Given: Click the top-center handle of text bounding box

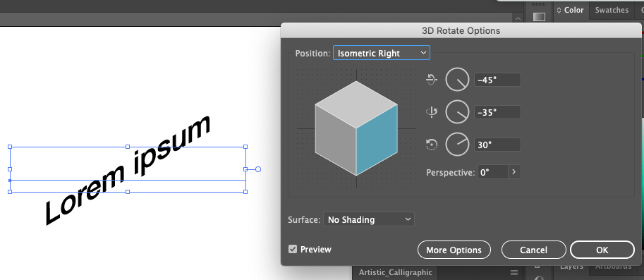Looking at the screenshot, I should click(x=128, y=147).
